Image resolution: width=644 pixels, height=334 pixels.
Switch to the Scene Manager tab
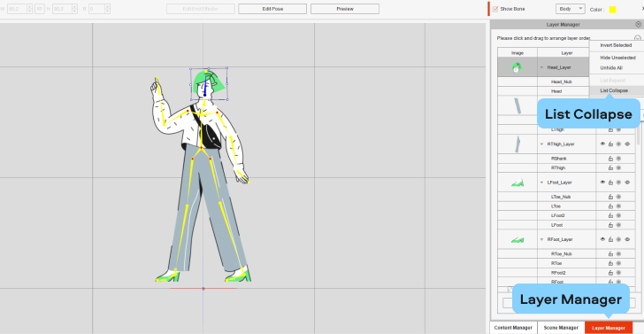(561, 328)
